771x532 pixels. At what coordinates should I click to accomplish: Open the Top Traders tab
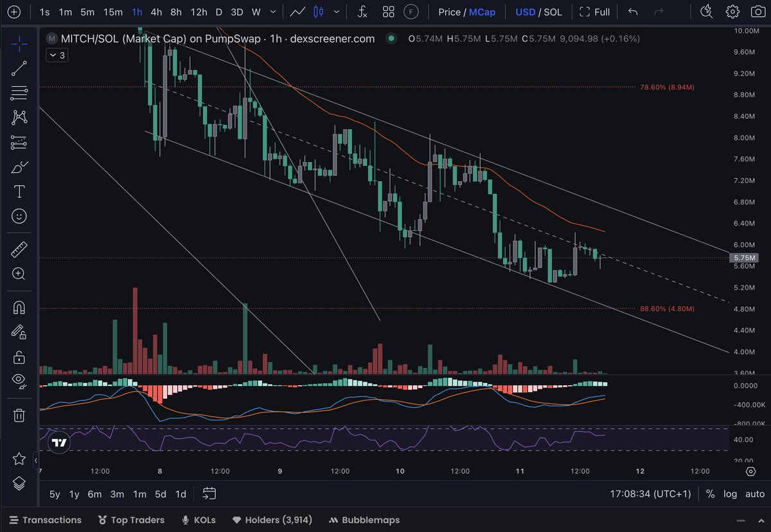tap(131, 520)
